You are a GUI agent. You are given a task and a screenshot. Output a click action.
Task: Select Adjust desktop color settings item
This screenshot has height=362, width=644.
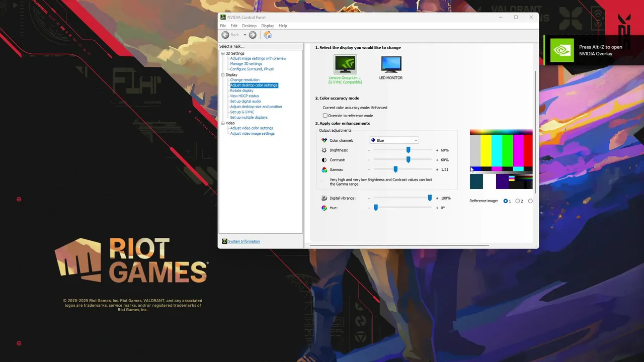[x=254, y=85]
